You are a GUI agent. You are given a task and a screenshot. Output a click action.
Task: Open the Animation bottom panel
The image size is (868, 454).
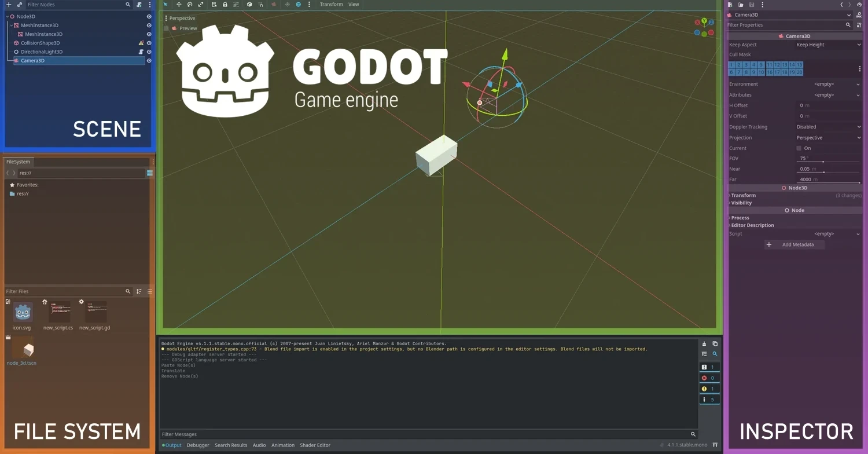pyautogui.click(x=283, y=445)
